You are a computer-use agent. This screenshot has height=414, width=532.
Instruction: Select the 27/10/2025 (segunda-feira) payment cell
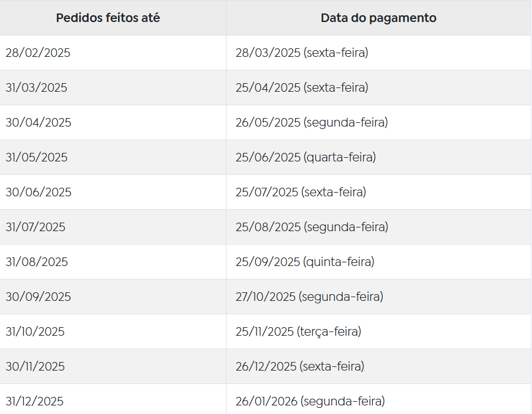coord(378,297)
